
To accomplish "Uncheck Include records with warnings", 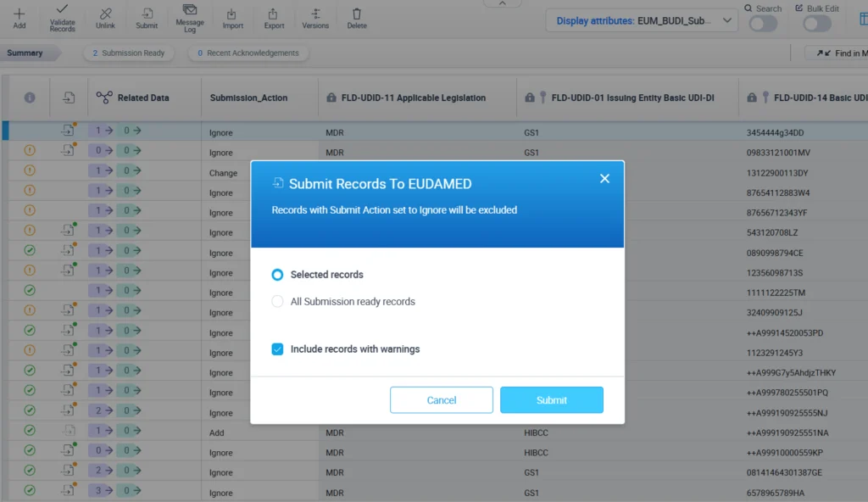I will click(x=277, y=349).
